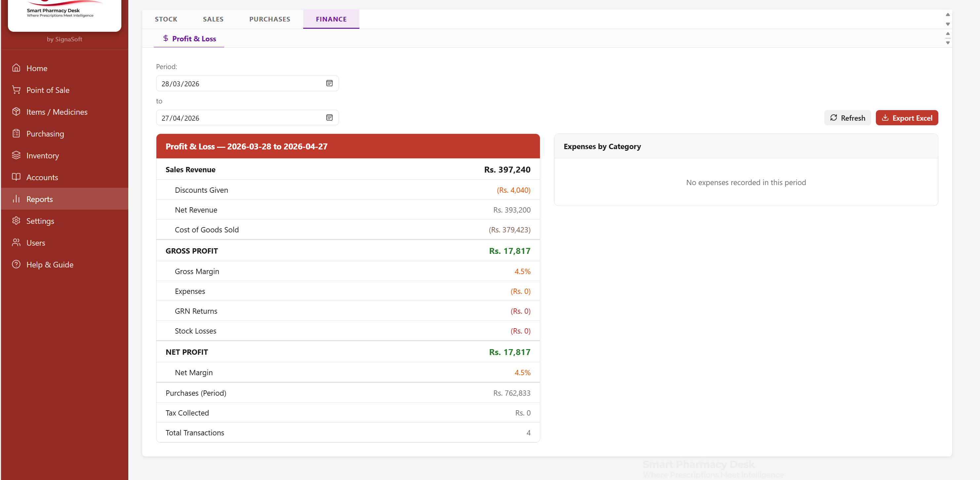Switch to the Sales tab
The image size is (980, 480).
(213, 19)
